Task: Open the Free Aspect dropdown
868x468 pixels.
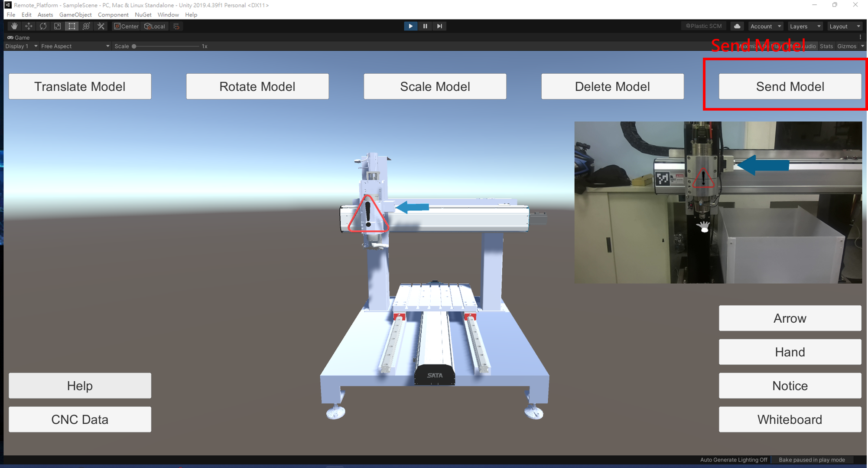Action: [74, 46]
